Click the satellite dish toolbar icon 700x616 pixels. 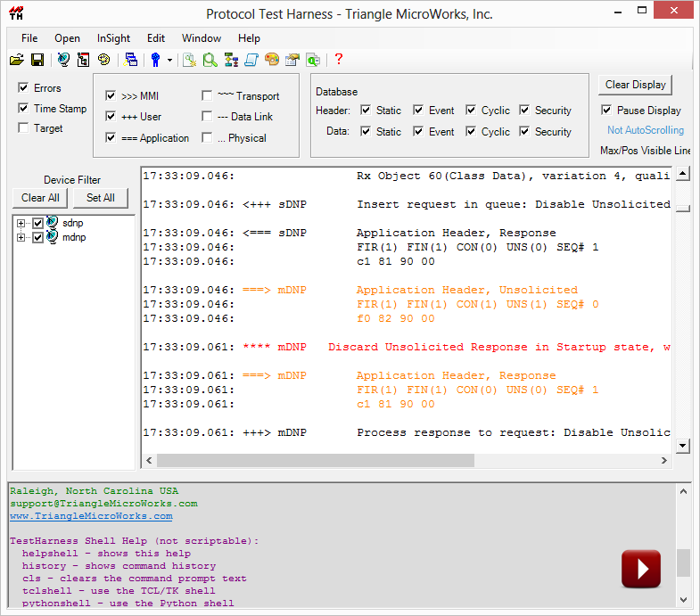[63, 60]
